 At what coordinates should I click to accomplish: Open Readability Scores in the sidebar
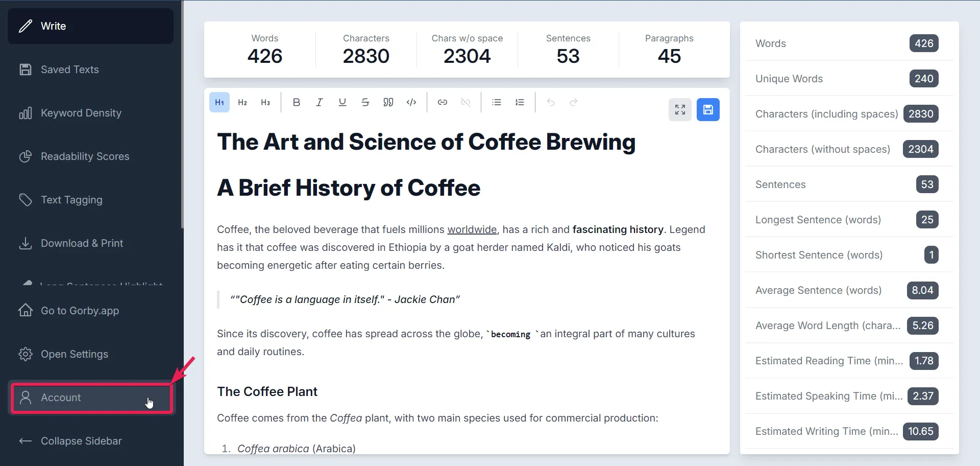85,156
